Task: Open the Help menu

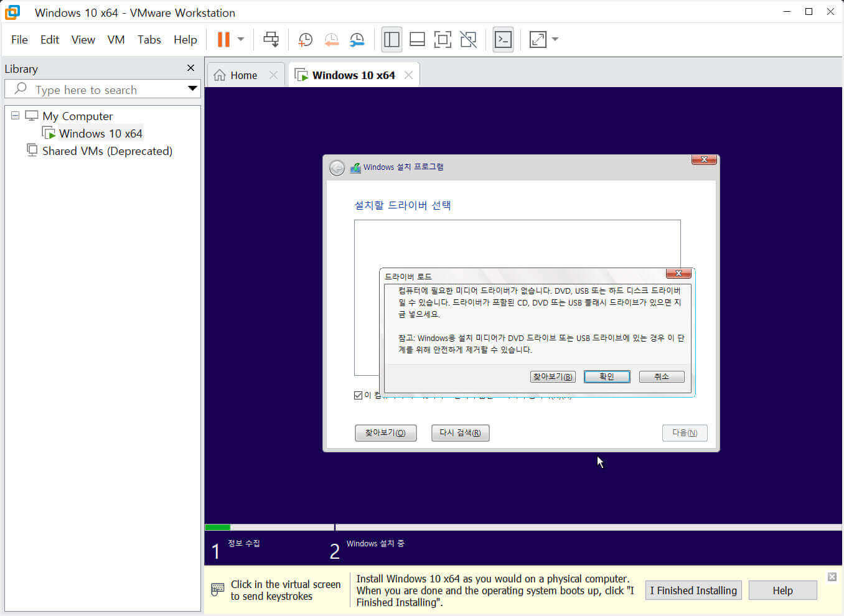Action: click(x=185, y=40)
